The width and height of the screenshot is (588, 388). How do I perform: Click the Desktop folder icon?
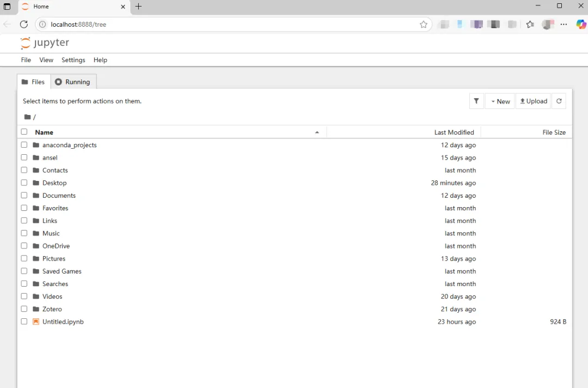tap(36, 183)
